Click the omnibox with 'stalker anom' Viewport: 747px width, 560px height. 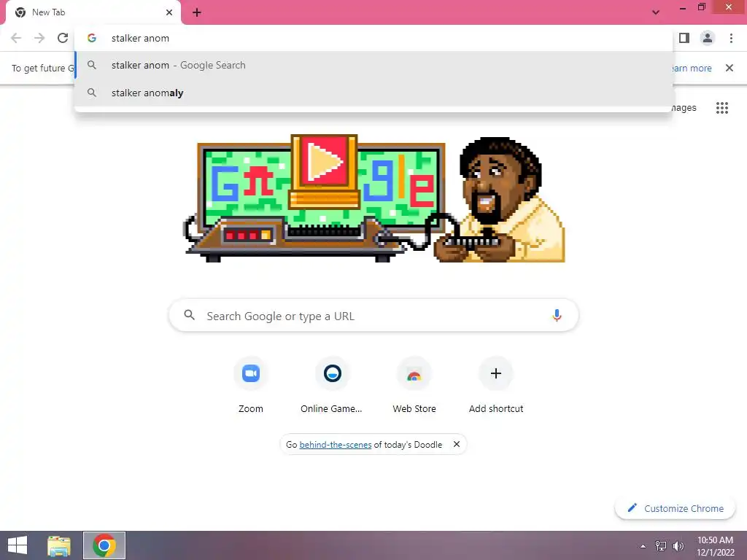pos(373,38)
